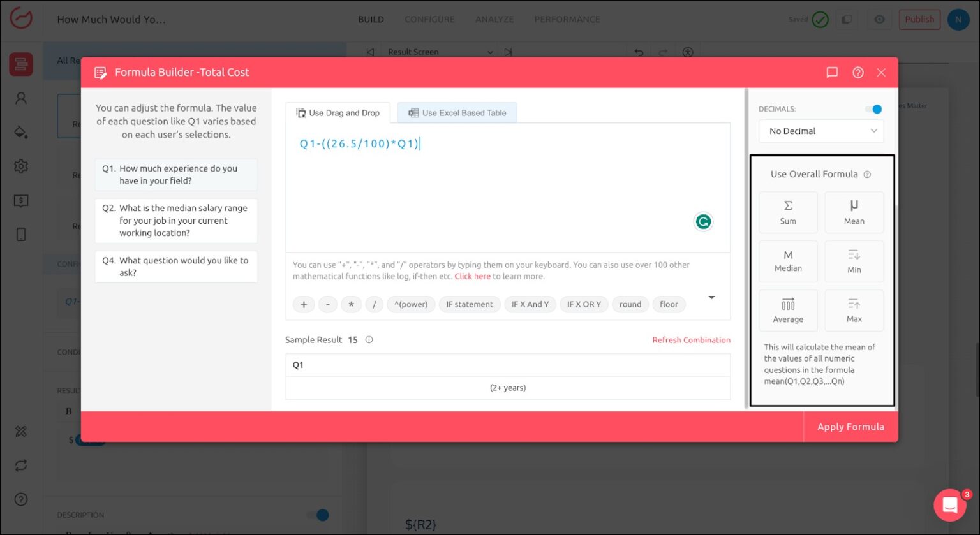Screen dimensions: 980x535
Task: Choose the Median formula option
Action: [788, 261]
